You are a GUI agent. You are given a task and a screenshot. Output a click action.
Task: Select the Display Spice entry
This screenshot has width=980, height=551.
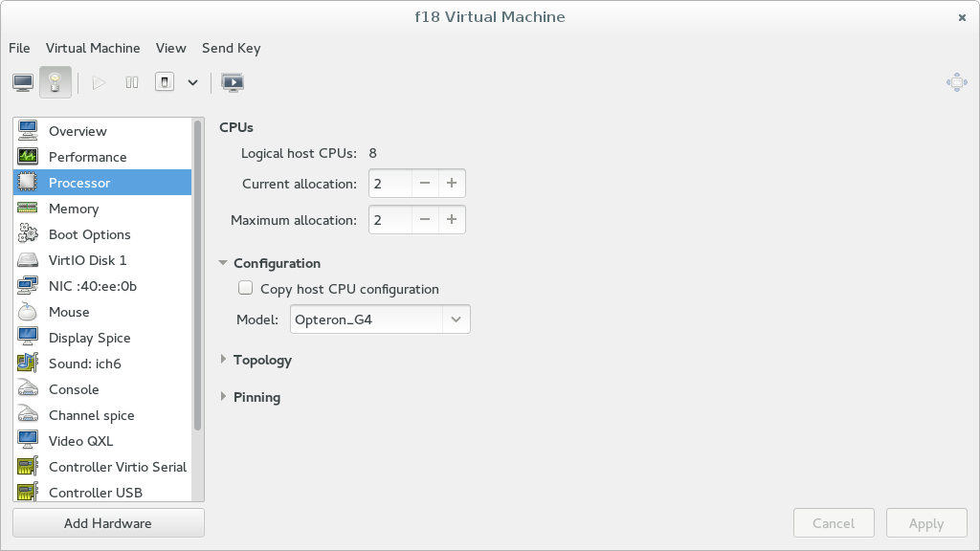[x=87, y=338]
